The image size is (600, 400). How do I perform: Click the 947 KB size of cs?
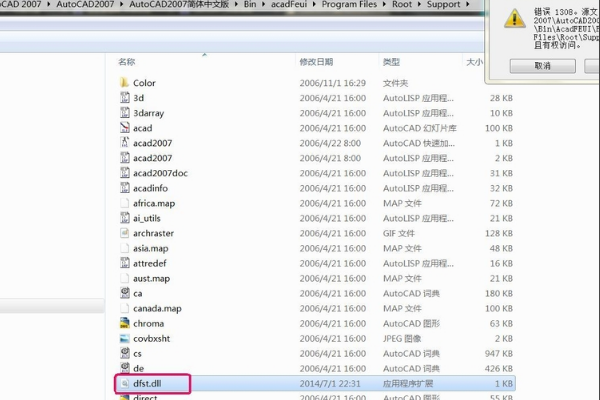[x=499, y=353]
